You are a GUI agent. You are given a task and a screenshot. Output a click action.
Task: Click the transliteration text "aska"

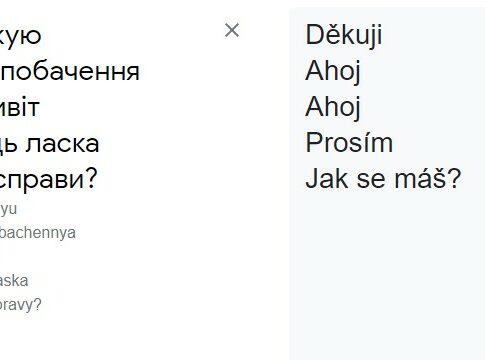pos(14,281)
